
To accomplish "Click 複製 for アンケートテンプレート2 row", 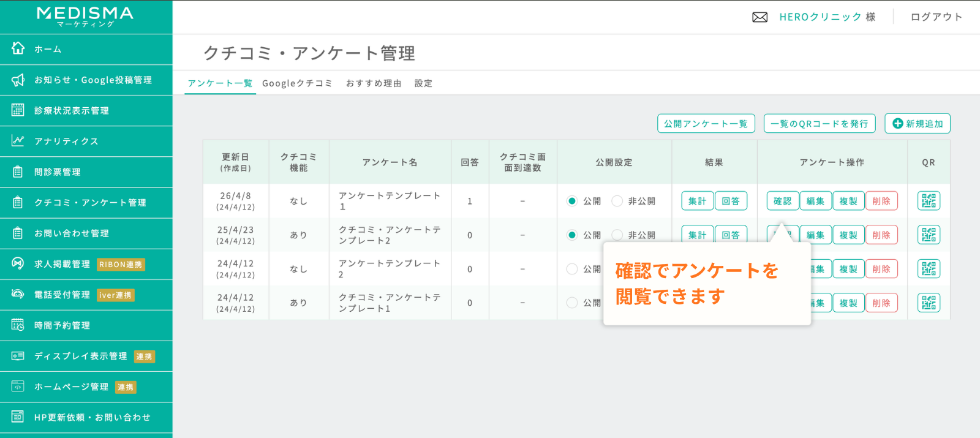I will (848, 269).
